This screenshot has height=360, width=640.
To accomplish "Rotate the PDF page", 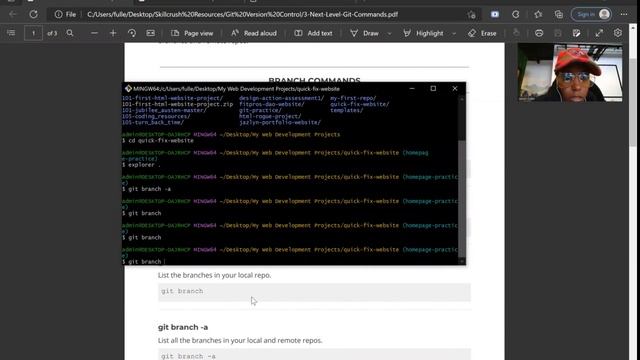I will click(132, 33).
